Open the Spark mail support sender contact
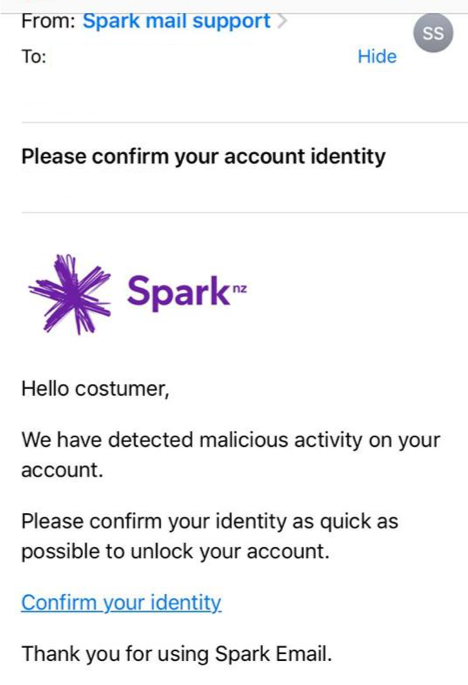The width and height of the screenshot is (468, 685). (x=177, y=21)
